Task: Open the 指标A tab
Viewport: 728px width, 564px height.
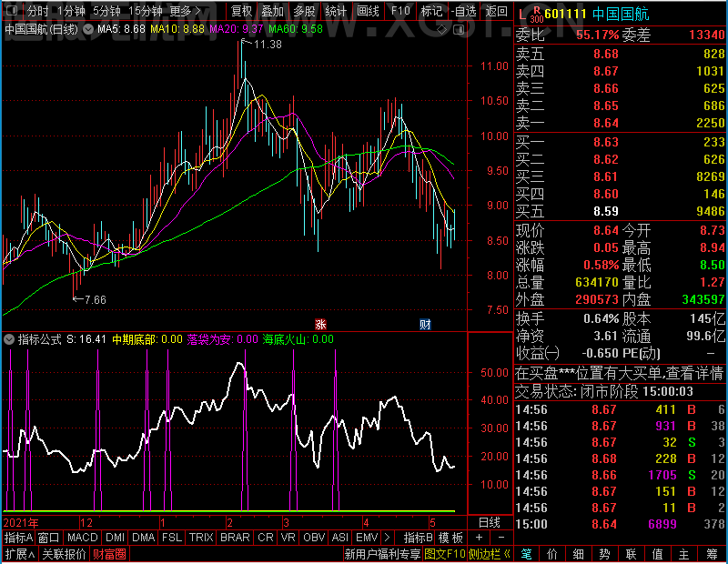Action: [18, 537]
